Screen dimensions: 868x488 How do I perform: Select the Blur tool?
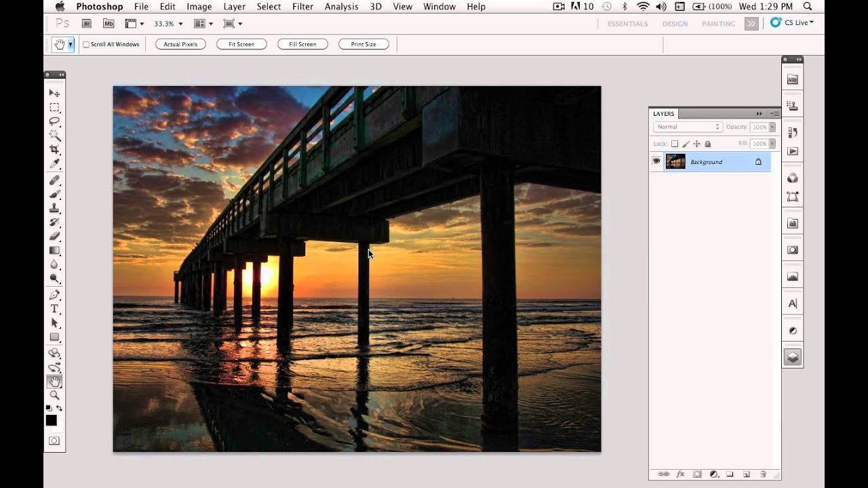(54, 264)
